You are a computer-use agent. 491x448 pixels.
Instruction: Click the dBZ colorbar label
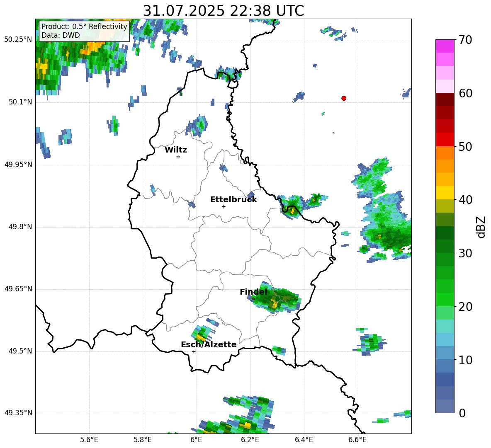coord(481,227)
